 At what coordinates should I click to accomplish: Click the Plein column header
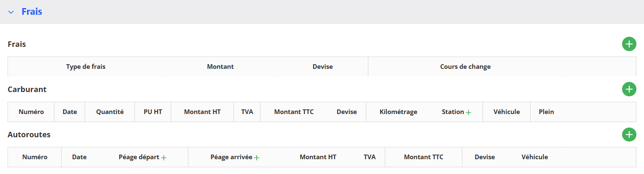tap(546, 112)
